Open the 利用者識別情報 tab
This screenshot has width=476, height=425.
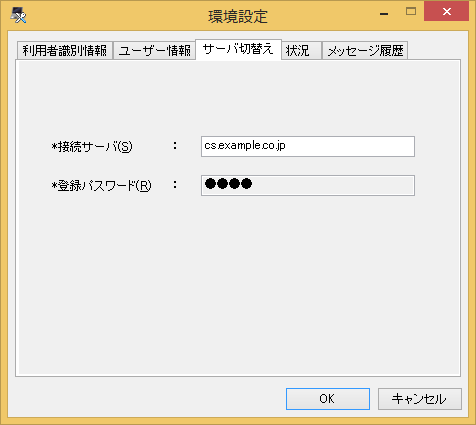click(65, 51)
